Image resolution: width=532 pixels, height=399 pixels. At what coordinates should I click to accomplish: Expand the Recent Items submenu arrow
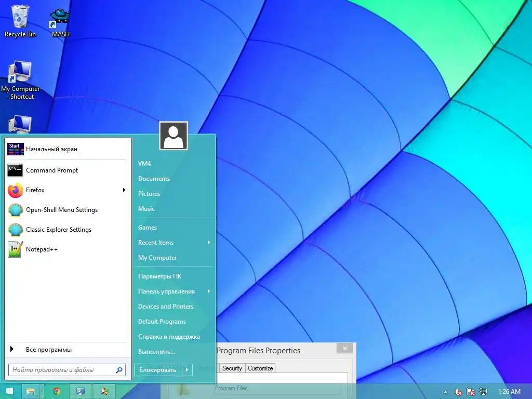click(209, 242)
